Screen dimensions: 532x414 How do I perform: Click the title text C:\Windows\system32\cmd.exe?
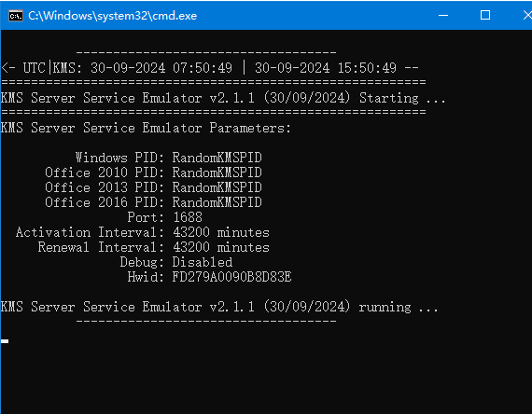(112, 16)
